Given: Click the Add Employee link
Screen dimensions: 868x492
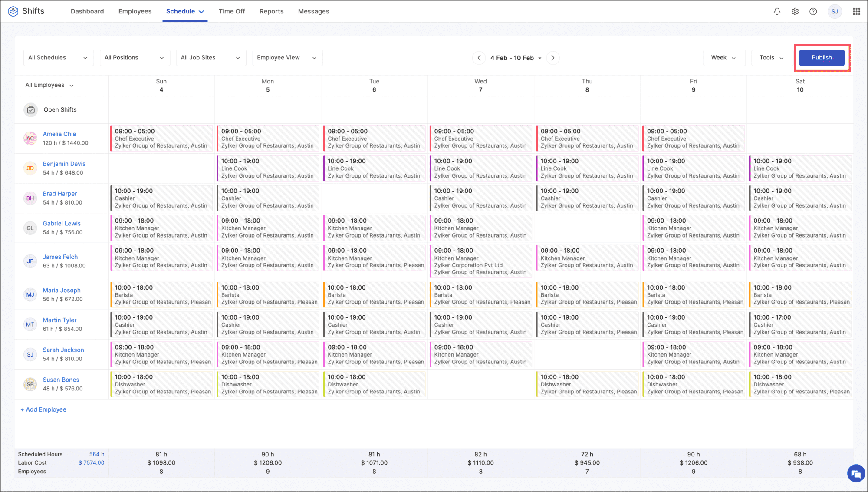Looking at the screenshot, I should tap(43, 409).
